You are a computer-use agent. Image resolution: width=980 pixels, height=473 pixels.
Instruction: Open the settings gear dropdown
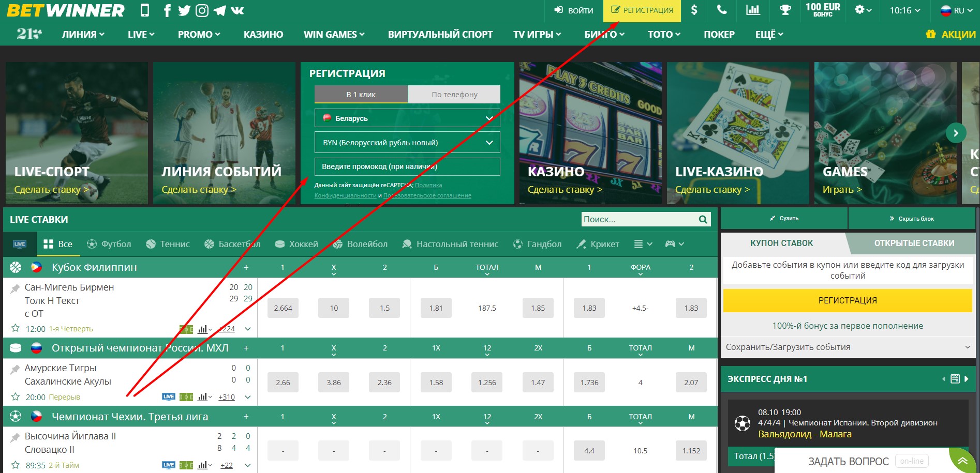pos(863,10)
